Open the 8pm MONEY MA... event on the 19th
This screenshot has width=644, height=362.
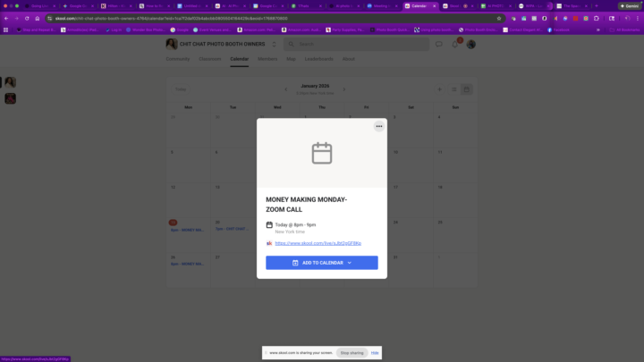[187, 230]
